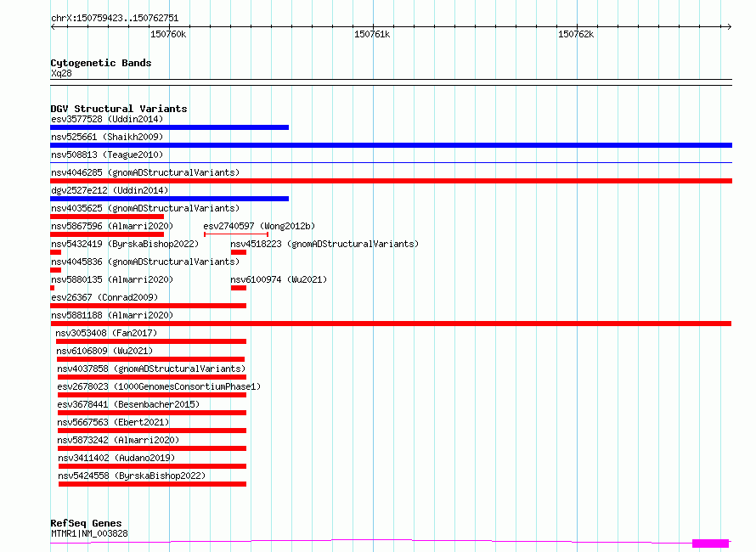
Task: Click the nsv4046285 gnomAD variant label
Action: (x=145, y=172)
